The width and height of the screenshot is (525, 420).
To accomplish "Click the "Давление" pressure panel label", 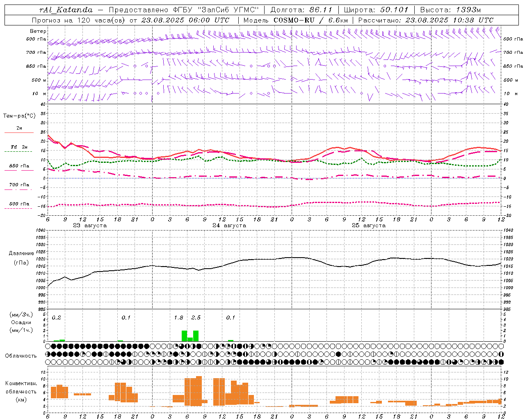I will 21,253.
